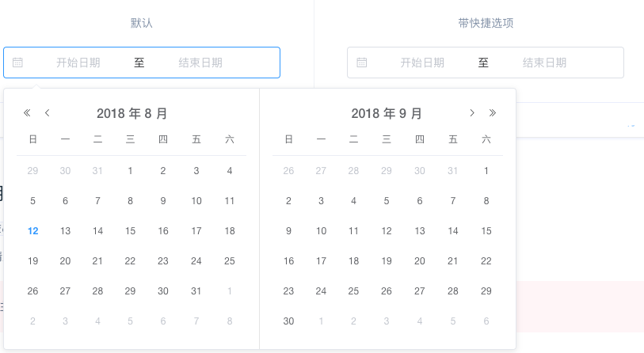Open the 2018 年 8 月 header label
The image size is (644, 353).
(x=131, y=113)
